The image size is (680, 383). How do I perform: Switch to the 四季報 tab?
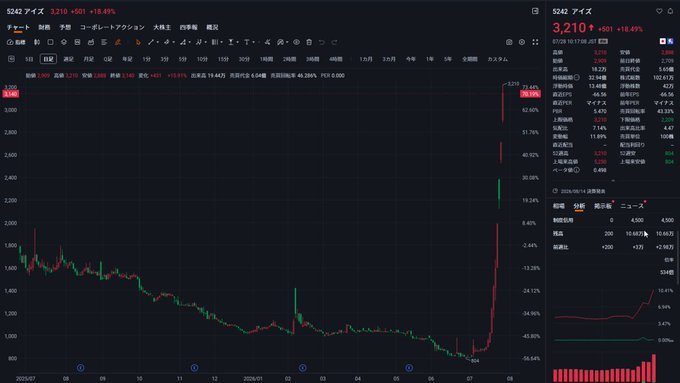[x=188, y=27]
